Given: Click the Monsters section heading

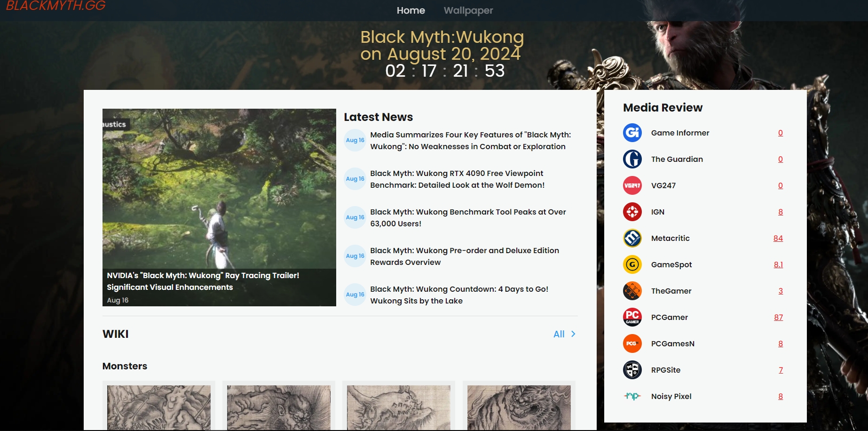Looking at the screenshot, I should pos(125,366).
